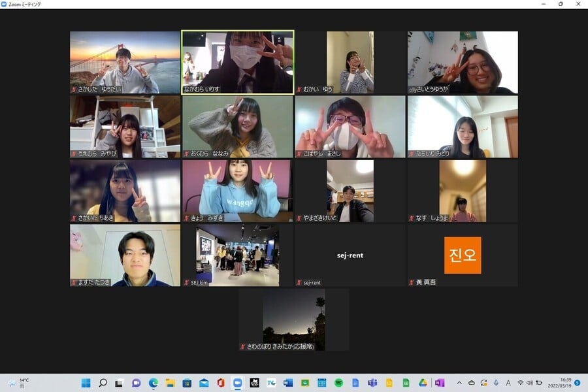Click the orange 진오 avatar tile
Screen dimensions: 588x392
coord(463,255)
